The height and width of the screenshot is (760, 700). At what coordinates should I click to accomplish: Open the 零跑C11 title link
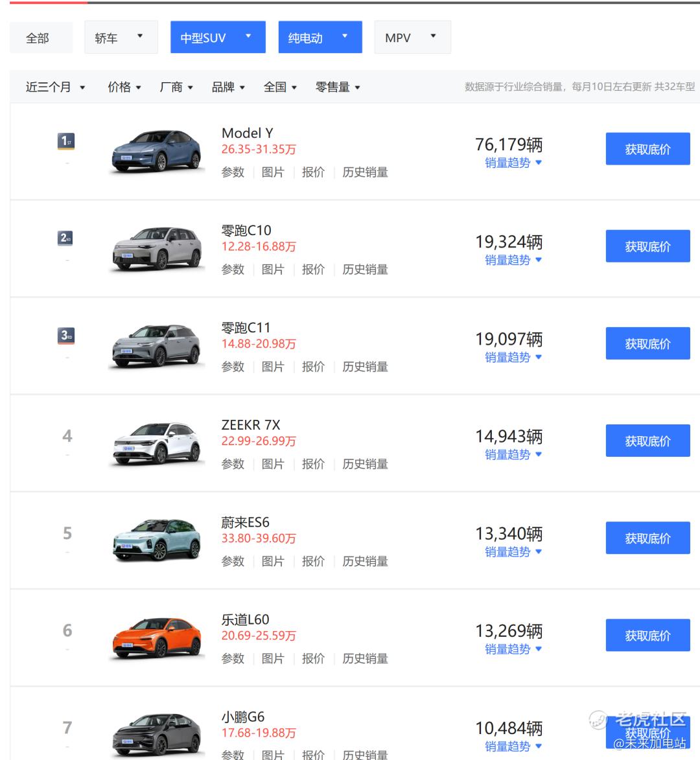tap(246, 328)
